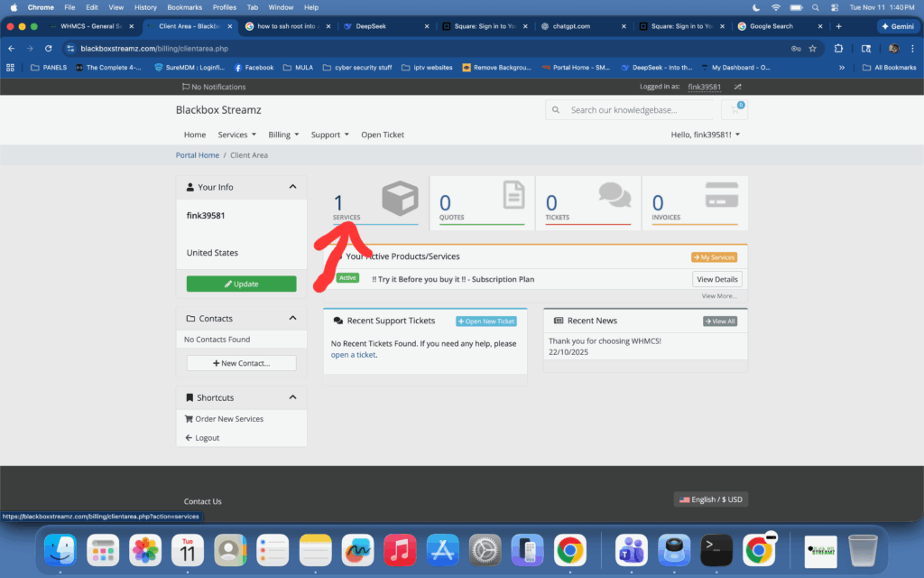Click the green Update button

(241, 284)
